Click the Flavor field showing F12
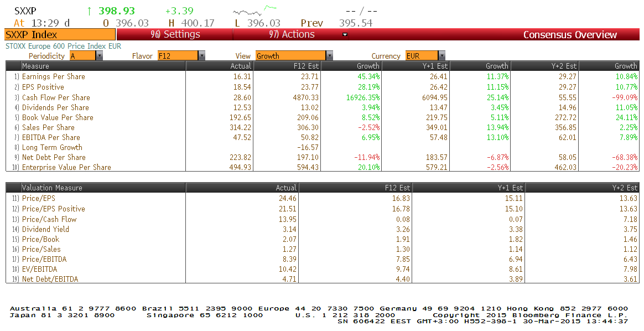The image size is (644, 331). click(x=178, y=56)
